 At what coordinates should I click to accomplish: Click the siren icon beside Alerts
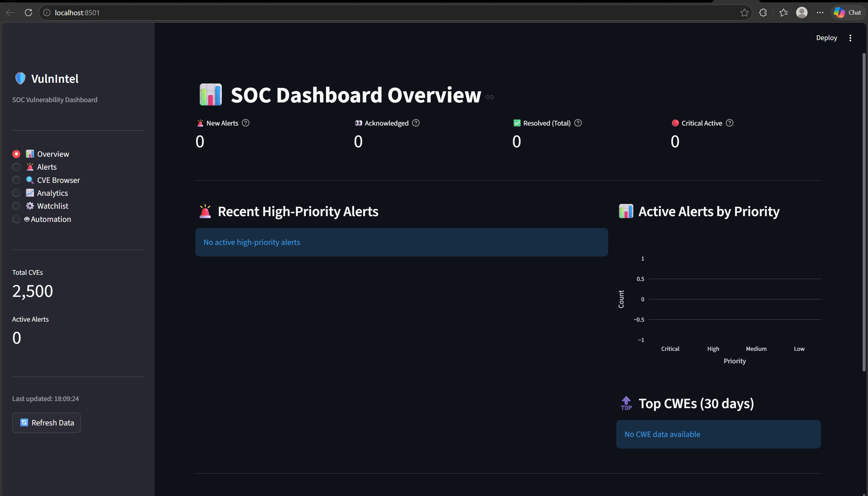click(x=30, y=167)
